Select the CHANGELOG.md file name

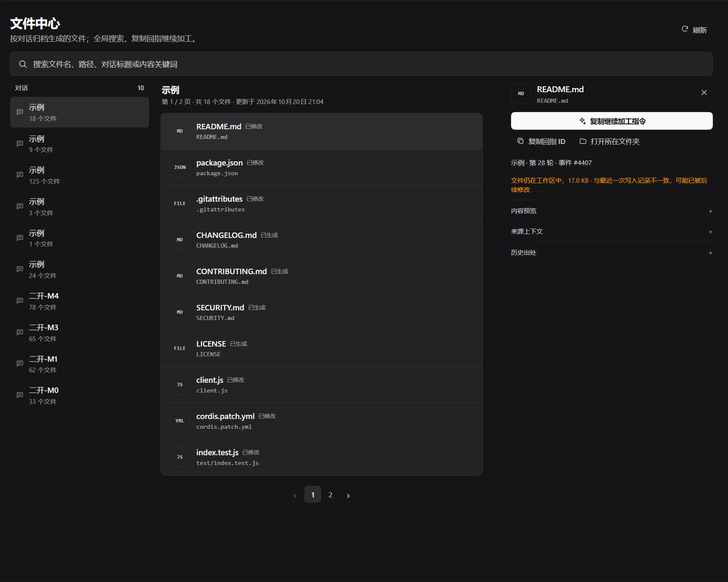pos(226,235)
